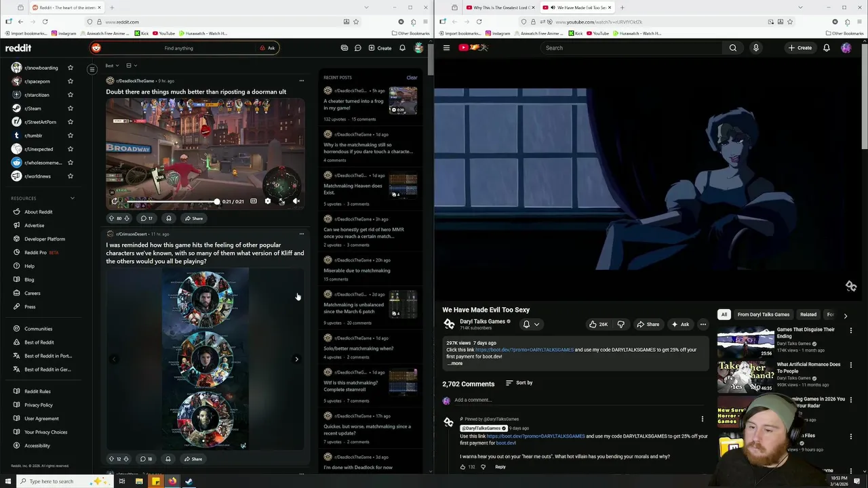
Task: Open File Explorer from taskbar
Action: pyautogui.click(x=139, y=481)
